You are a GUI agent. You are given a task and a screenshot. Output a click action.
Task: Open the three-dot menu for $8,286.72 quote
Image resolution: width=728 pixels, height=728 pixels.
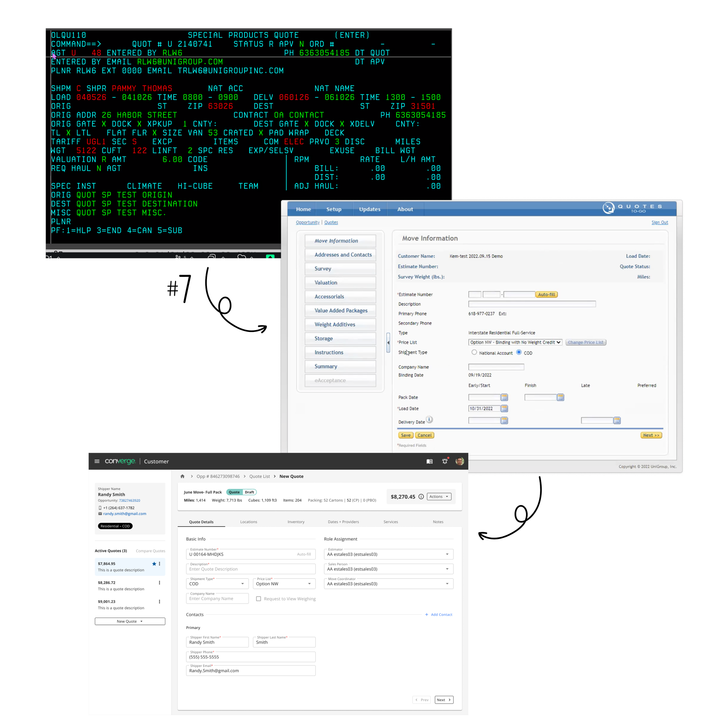pos(159,583)
